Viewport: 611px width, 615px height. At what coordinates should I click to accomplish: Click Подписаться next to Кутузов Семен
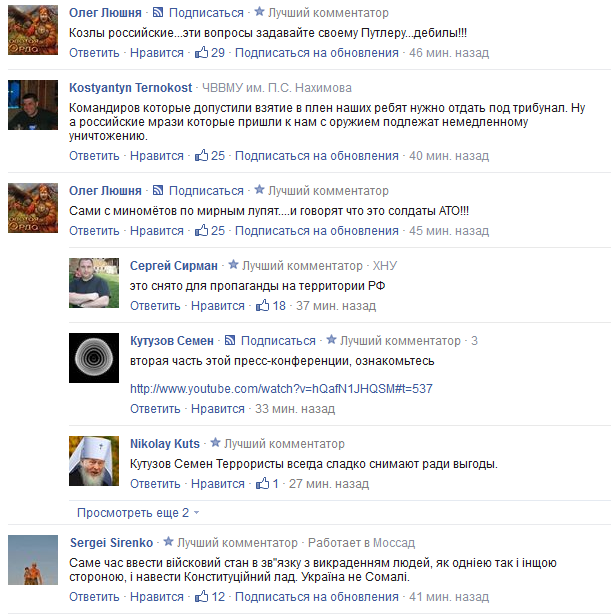point(278,341)
